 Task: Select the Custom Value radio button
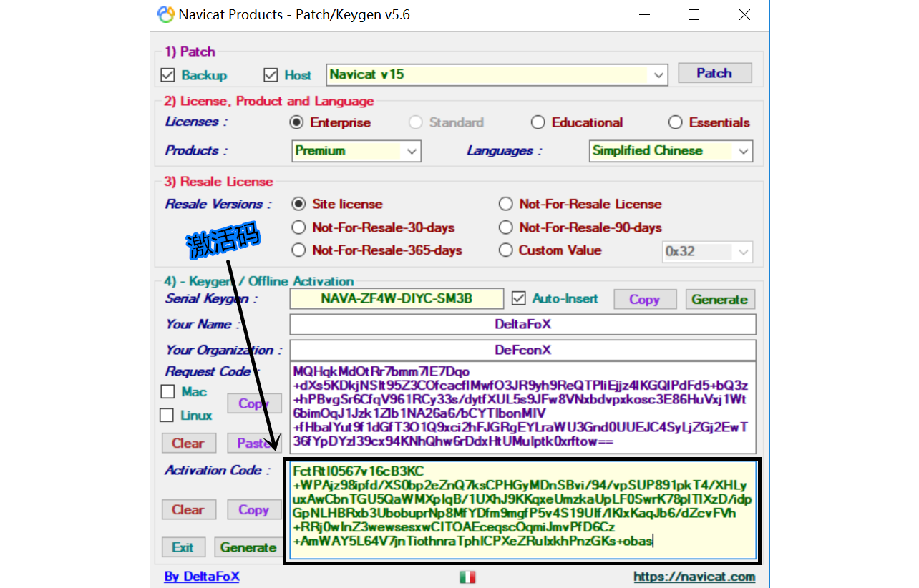[506, 250]
